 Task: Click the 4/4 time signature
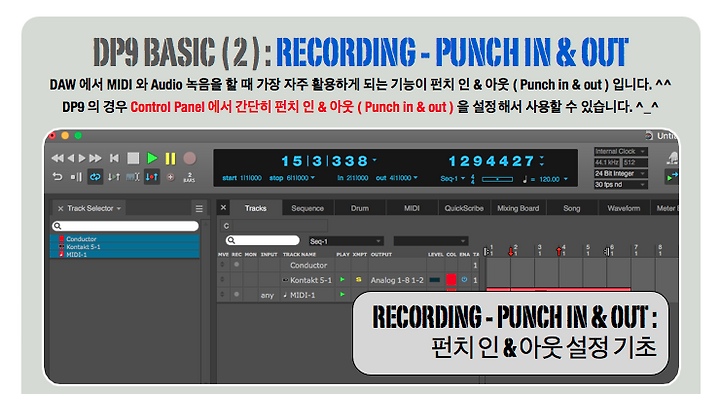click(x=472, y=179)
